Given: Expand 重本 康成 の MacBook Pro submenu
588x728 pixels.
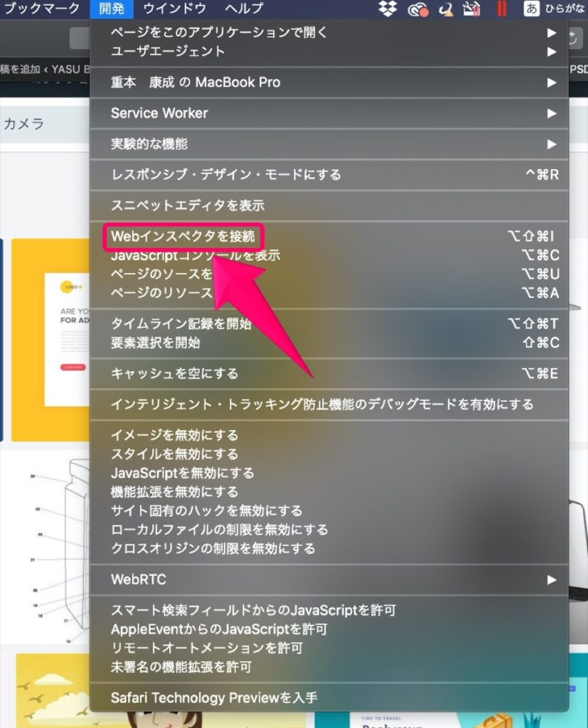Looking at the screenshot, I should 329,82.
